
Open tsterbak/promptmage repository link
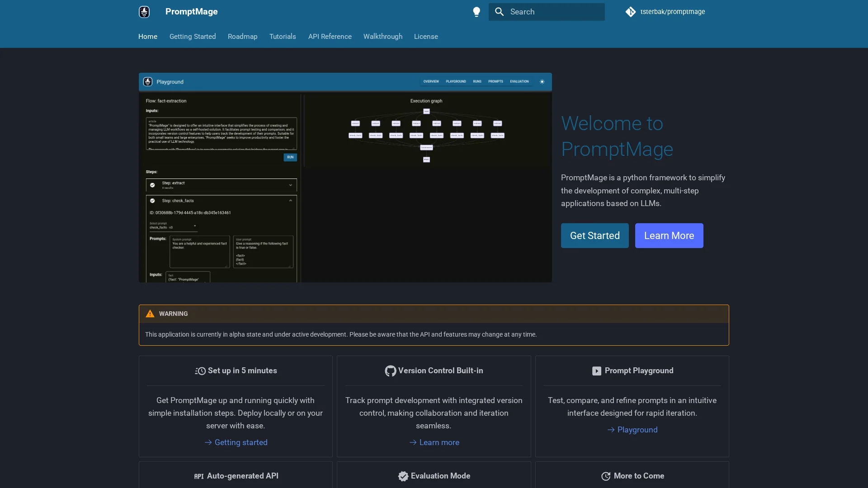tap(672, 12)
